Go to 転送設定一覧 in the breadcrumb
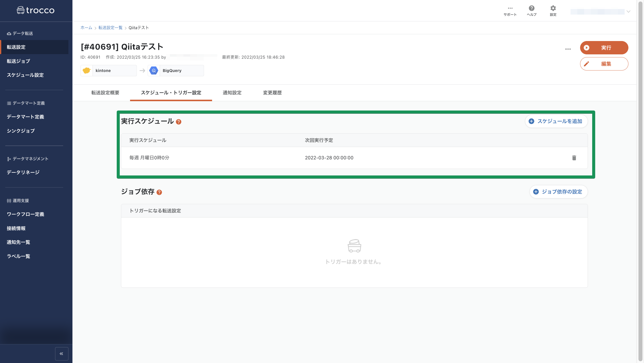The width and height of the screenshot is (644, 363). 110,28
